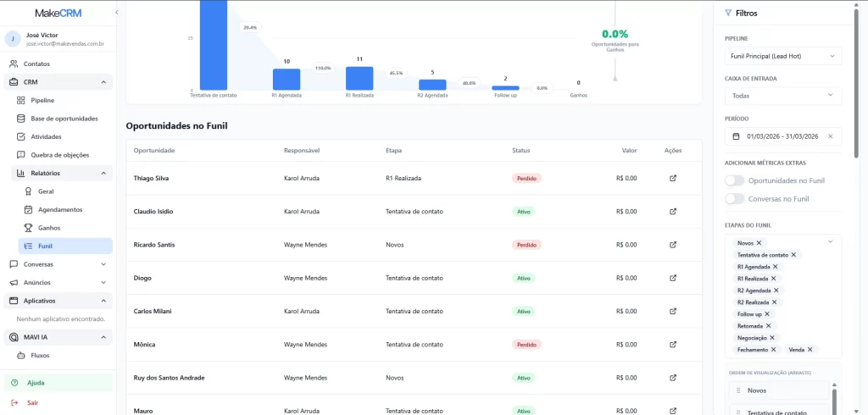
Task: Click the Ajuda help button
Action: coord(36,383)
